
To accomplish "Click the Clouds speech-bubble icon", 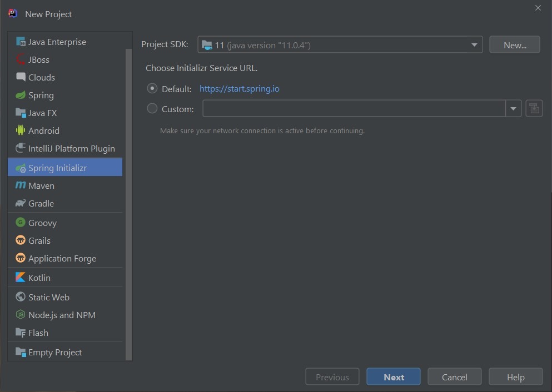I will click(21, 77).
